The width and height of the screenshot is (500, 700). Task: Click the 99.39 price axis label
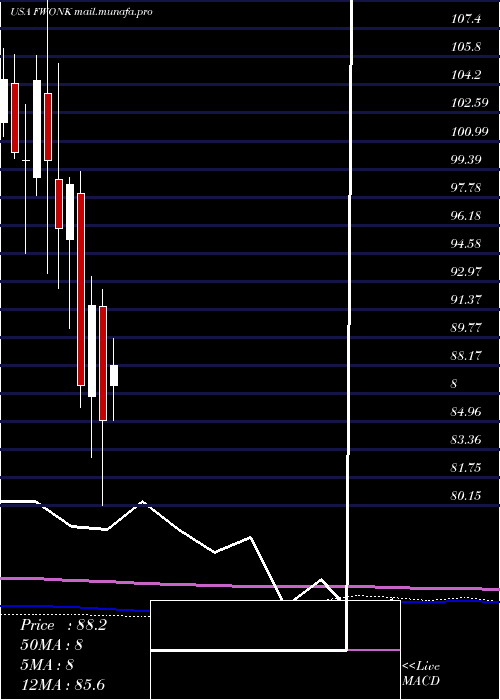tap(466, 159)
